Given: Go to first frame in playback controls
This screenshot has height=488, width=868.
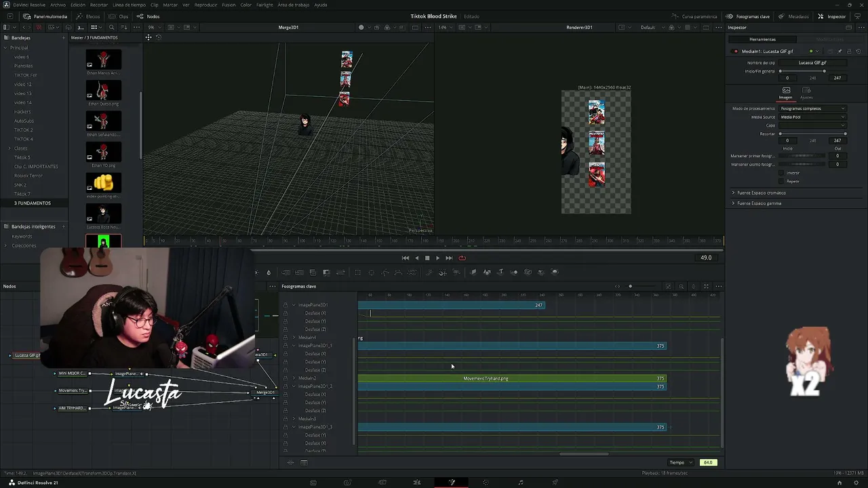Looking at the screenshot, I should (406, 258).
